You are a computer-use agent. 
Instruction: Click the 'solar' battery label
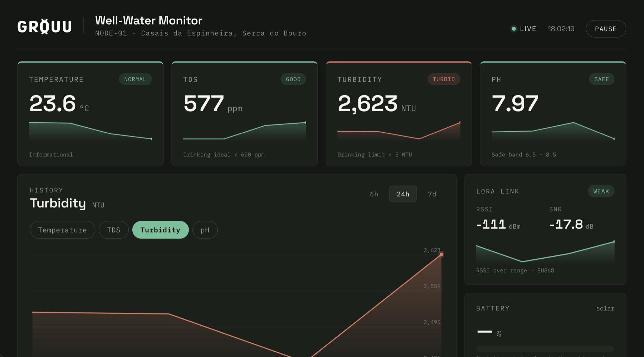click(x=605, y=308)
